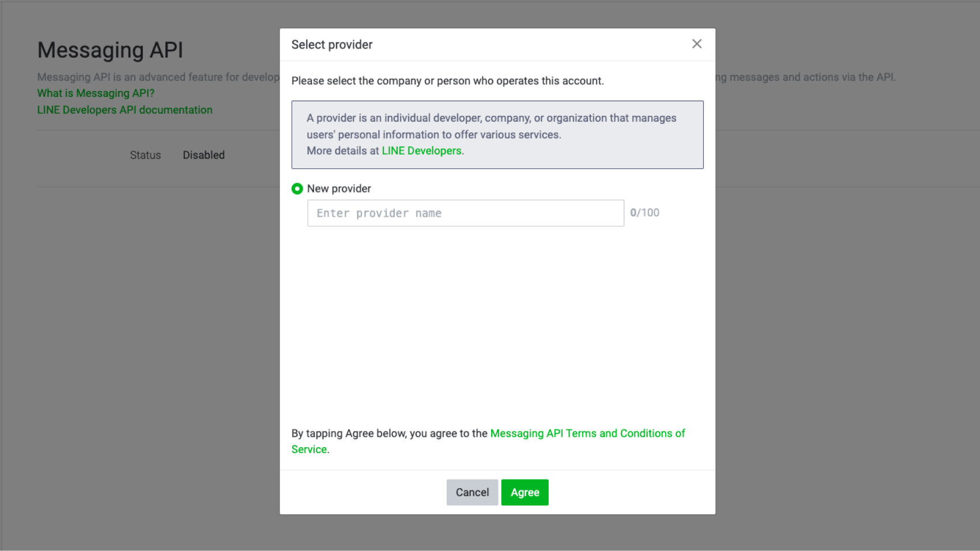
Task: Click the "Select provider" dialog title
Action: point(331,45)
